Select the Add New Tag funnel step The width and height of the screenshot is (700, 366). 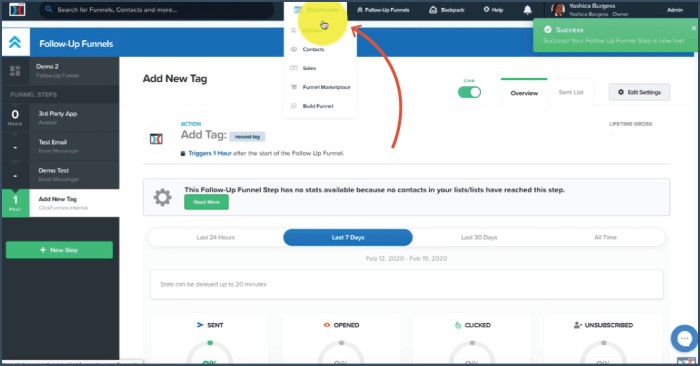click(x=61, y=203)
